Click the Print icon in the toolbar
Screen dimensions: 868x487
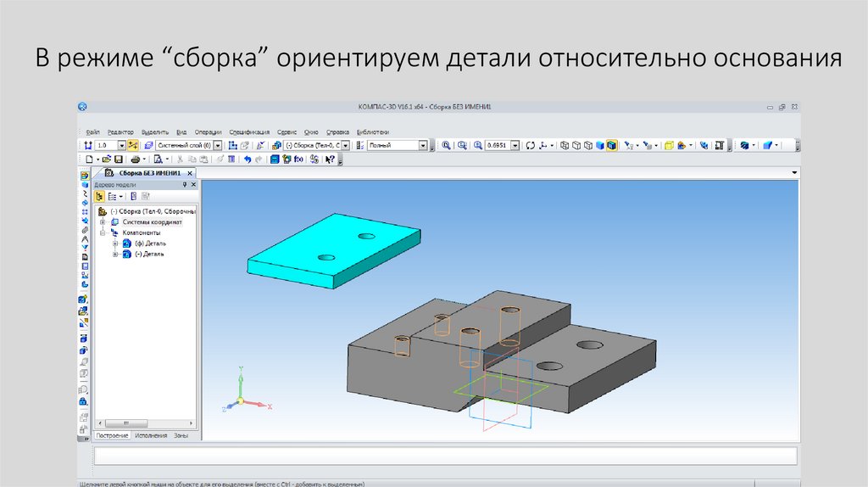pos(136,159)
